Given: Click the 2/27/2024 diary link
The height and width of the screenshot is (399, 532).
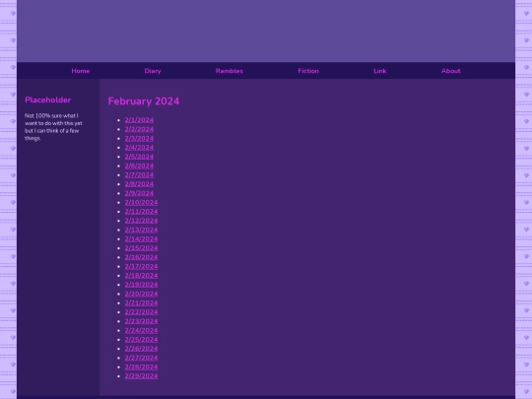Looking at the screenshot, I should pyautogui.click(x=141, y=358).
